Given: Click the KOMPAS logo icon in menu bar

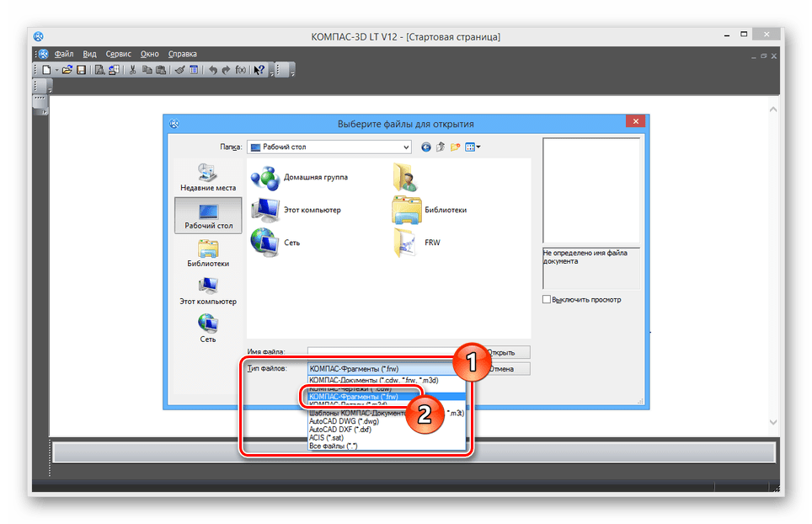Looking at the screenshot, I should click(x=44, y=54).
